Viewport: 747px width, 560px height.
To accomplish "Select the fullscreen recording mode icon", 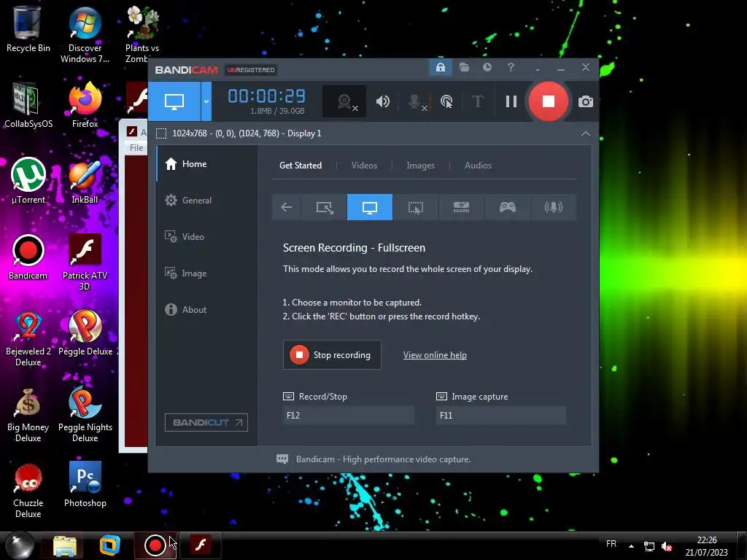I will [x=370, y=207].
